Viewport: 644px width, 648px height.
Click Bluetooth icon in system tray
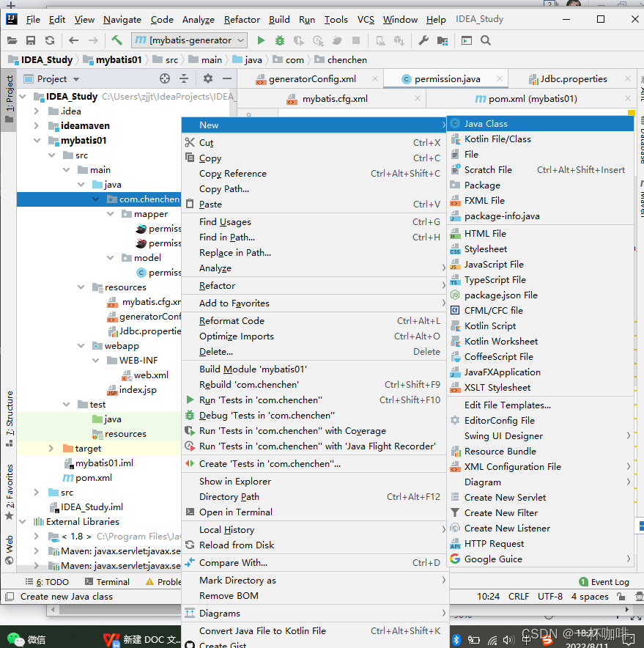456,640
